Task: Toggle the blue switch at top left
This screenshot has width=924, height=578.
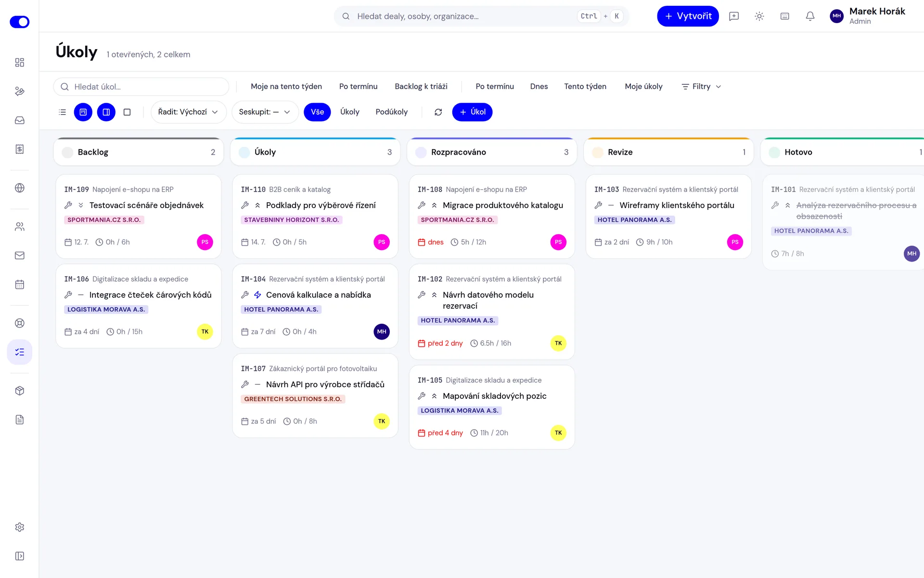Action: point(20,22)
